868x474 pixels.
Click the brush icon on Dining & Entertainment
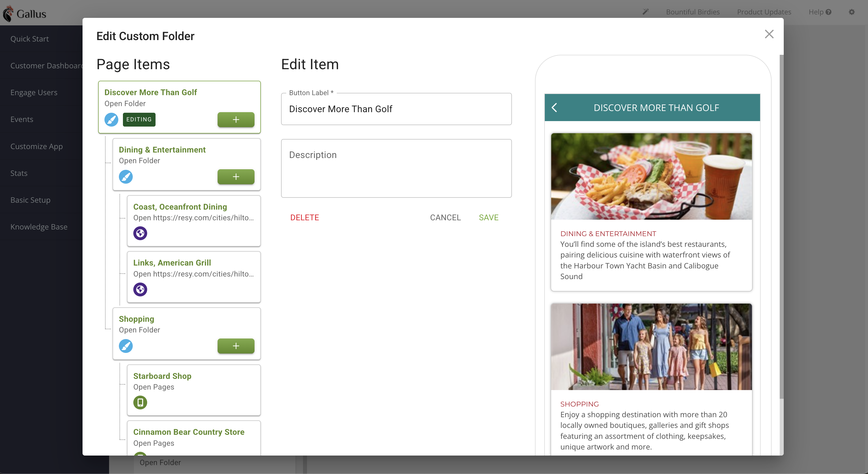[x=126, y=177]
